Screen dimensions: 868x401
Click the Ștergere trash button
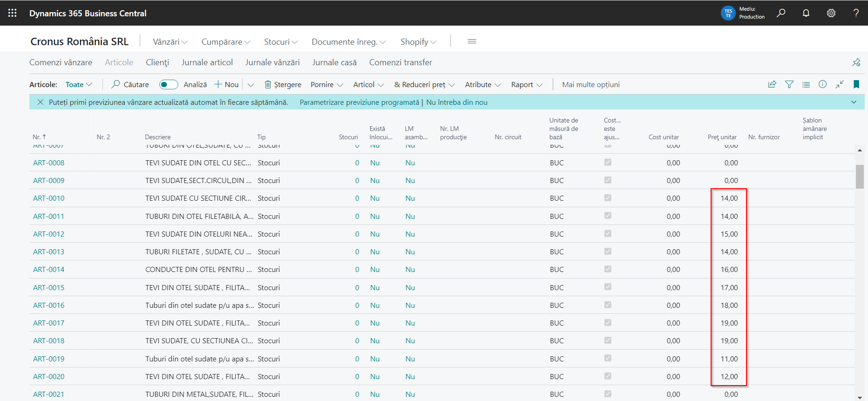coord(283,84)
